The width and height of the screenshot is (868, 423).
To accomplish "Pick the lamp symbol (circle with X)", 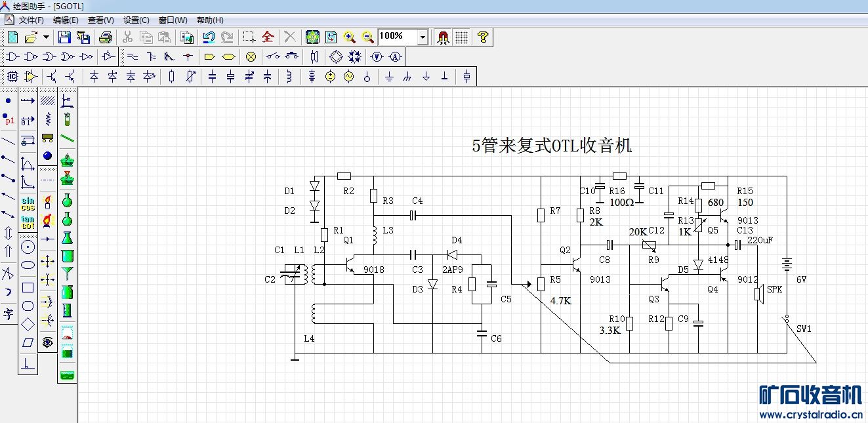I will point(250,56).
